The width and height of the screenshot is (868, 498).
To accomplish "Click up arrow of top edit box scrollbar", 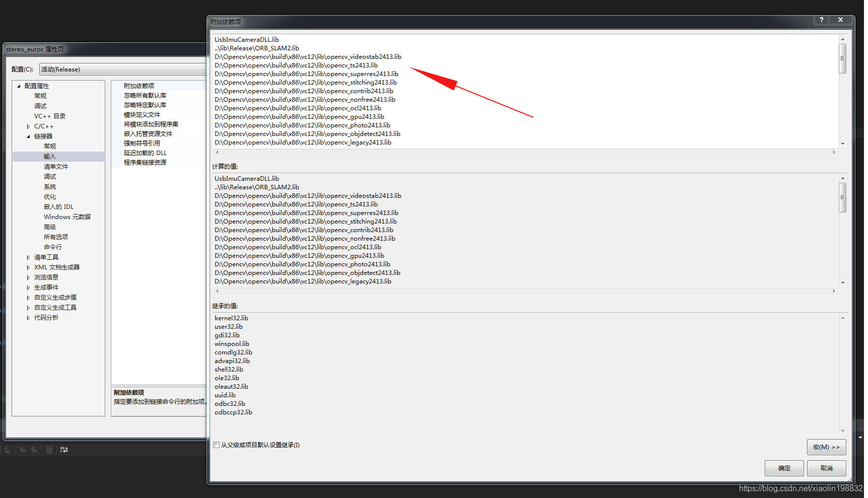I will coord(842,39).
